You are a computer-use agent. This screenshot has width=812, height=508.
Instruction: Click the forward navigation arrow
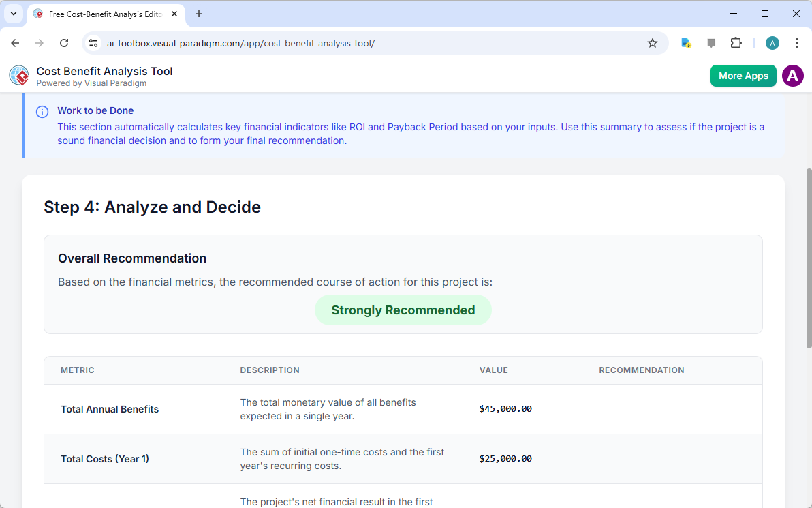click(x=40, y=42)
